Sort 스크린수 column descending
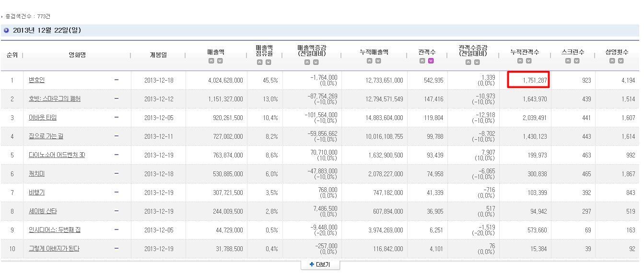Screen dimensions: 644x278 (577, 61)
